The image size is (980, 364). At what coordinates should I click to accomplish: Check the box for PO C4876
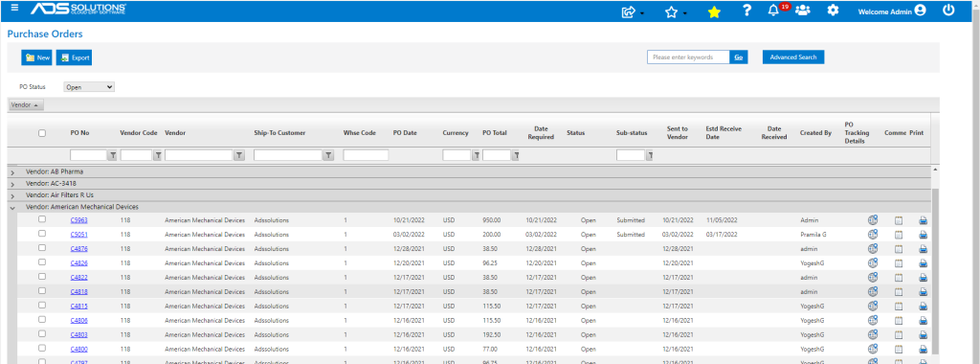coord(42,248)
